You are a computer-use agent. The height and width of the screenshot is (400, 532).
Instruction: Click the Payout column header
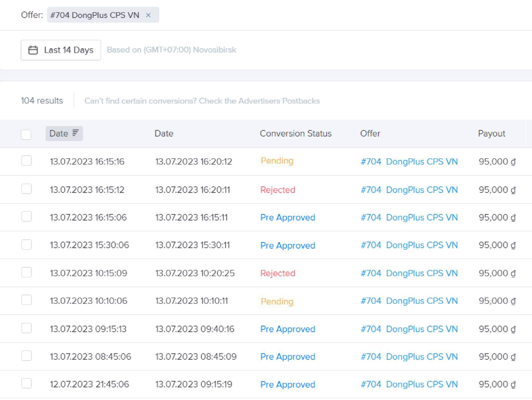(491, 133)
